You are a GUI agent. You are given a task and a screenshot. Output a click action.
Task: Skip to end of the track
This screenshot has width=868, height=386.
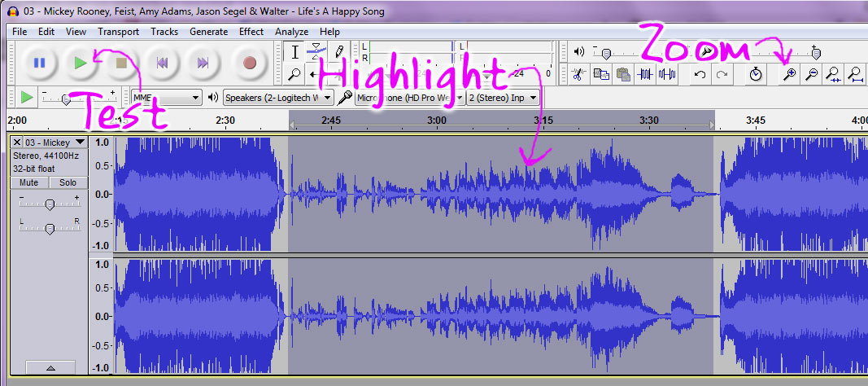(x=203, y=64)
